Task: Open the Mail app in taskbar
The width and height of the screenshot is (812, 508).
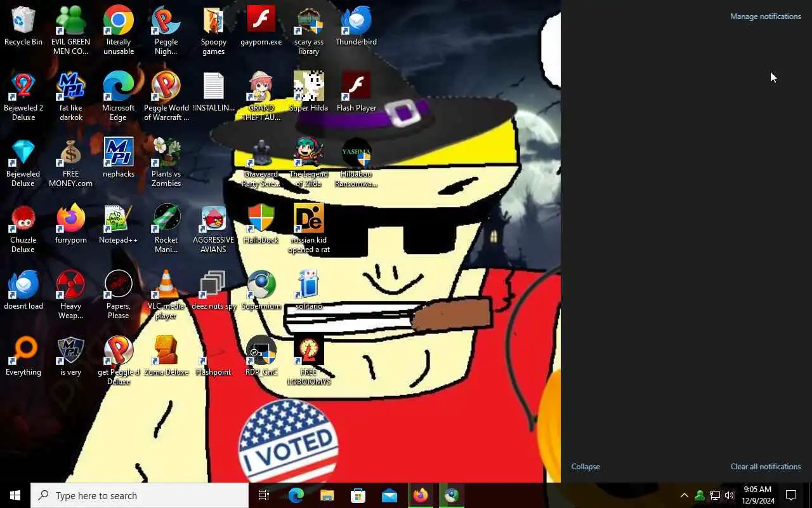Action: (x=390, y=495)
